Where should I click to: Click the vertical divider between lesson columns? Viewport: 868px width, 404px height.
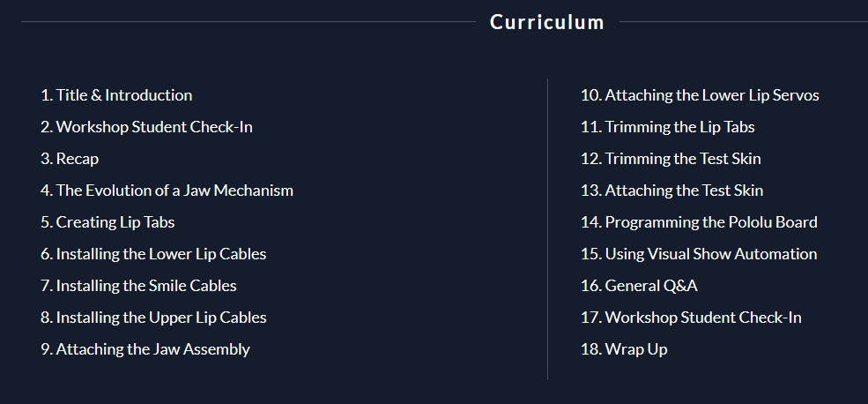[x=547, y=228]
